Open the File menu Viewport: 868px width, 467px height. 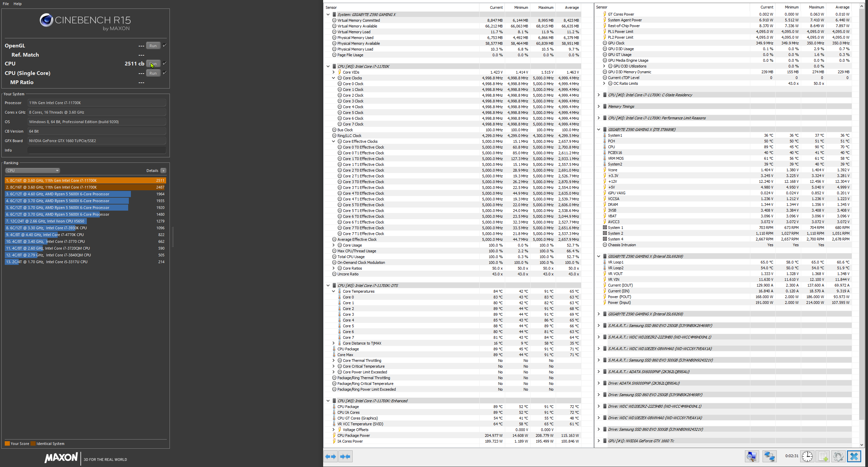6,4
